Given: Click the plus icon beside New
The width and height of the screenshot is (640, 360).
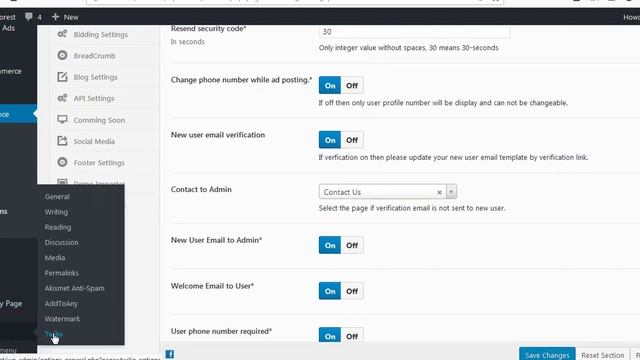Looking at the screenshot, I should tap(56, 17).
